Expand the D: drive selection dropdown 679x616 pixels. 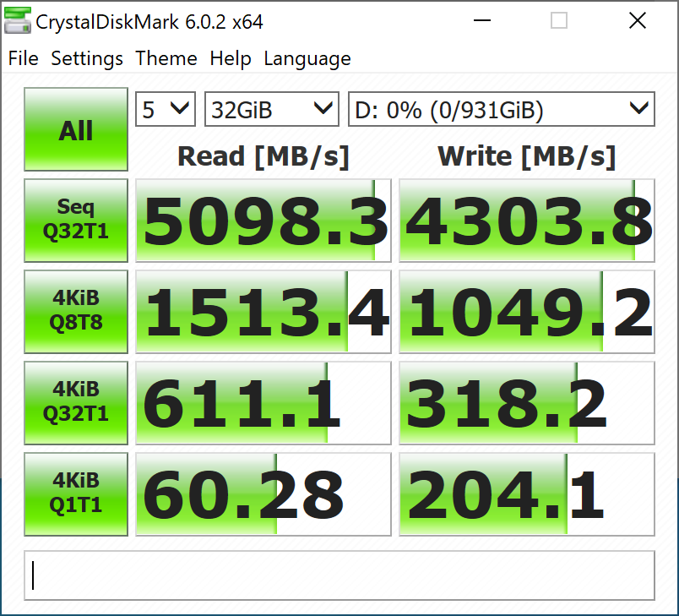click(502, 109)
